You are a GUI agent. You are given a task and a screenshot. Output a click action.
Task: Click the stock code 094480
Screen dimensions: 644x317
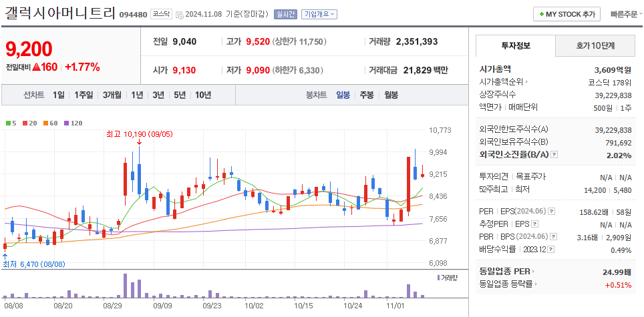pos(133,15)
